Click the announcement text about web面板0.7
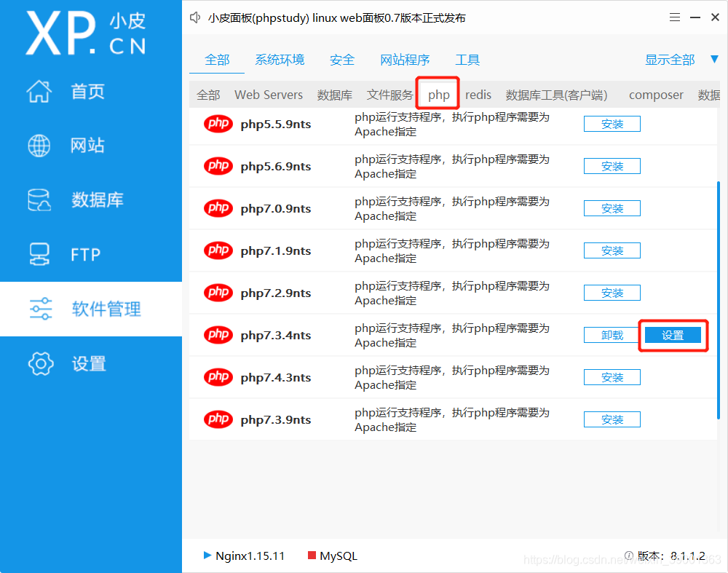The image size is (728, 573). point(336,17)
